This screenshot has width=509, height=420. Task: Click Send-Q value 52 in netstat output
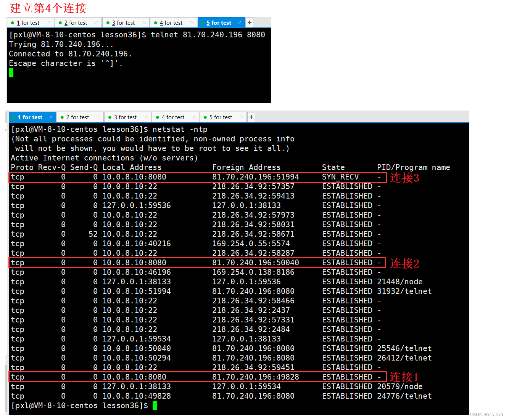point(93,234)
